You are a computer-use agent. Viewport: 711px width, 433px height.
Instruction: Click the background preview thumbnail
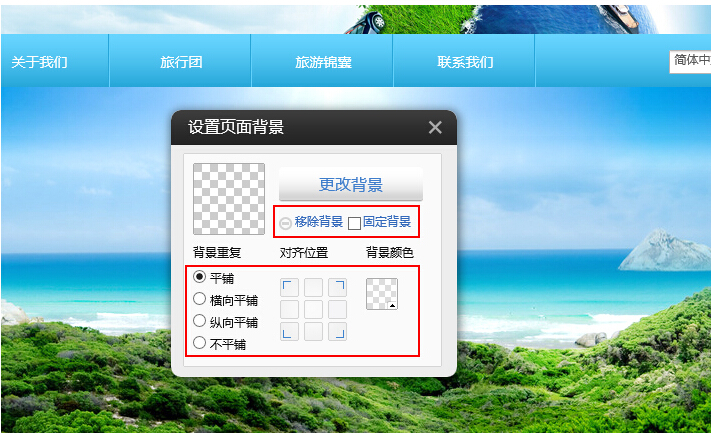[229, 199]
